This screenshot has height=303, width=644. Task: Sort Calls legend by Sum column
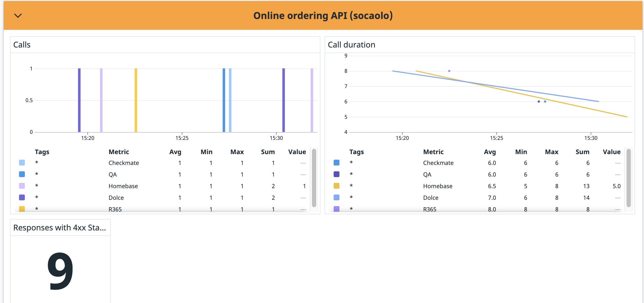point(268,152)
